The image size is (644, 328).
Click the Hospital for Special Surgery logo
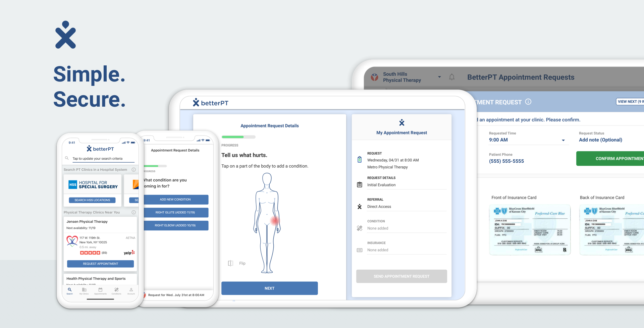(x=93, y=185)
